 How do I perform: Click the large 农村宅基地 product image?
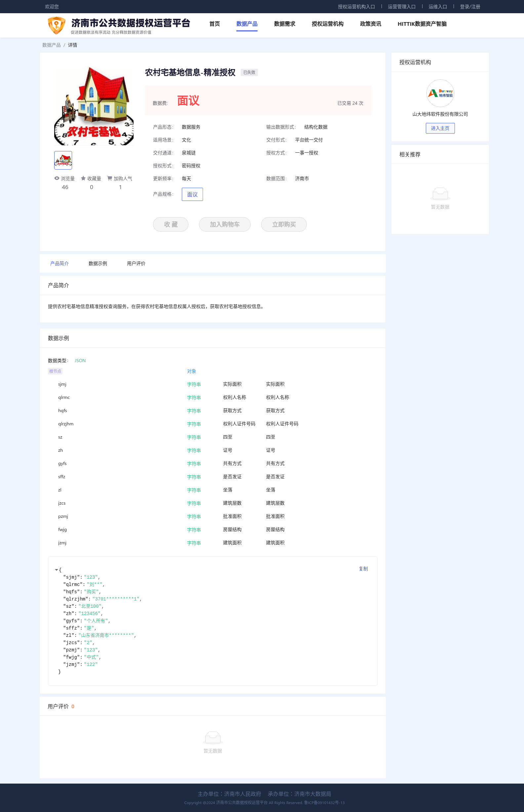[x=94, y=106]
